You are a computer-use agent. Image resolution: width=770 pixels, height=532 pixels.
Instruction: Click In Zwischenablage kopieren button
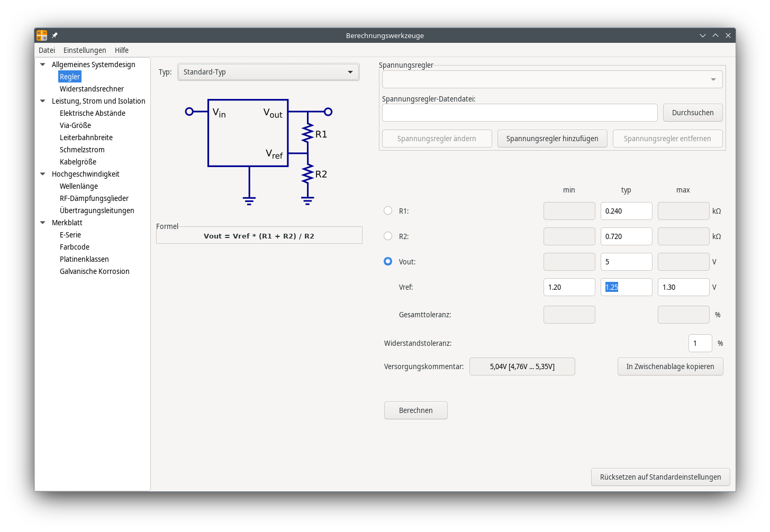[x=670, y=366]
